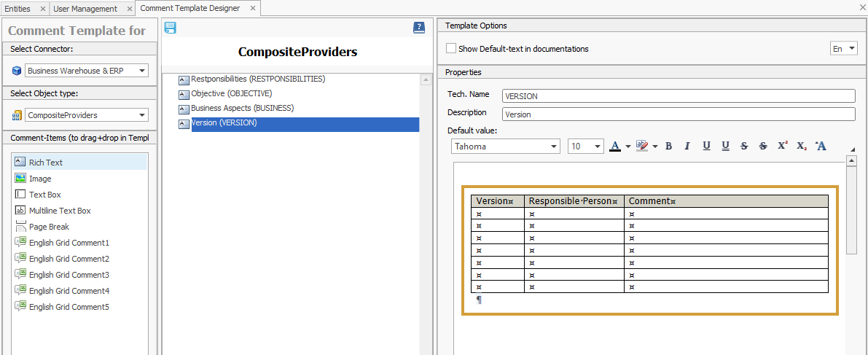Switch to the Entities tab

[17, 9]
